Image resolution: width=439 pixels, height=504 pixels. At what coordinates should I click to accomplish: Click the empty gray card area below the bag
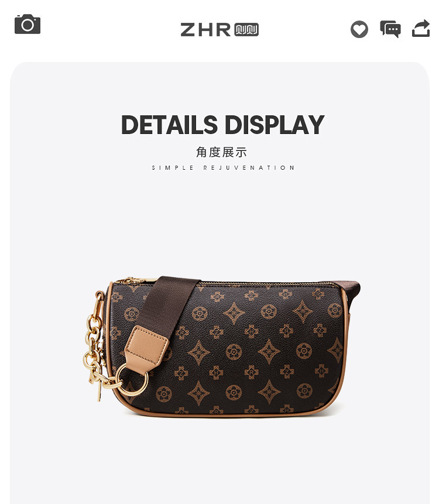(x=220, y=463)
